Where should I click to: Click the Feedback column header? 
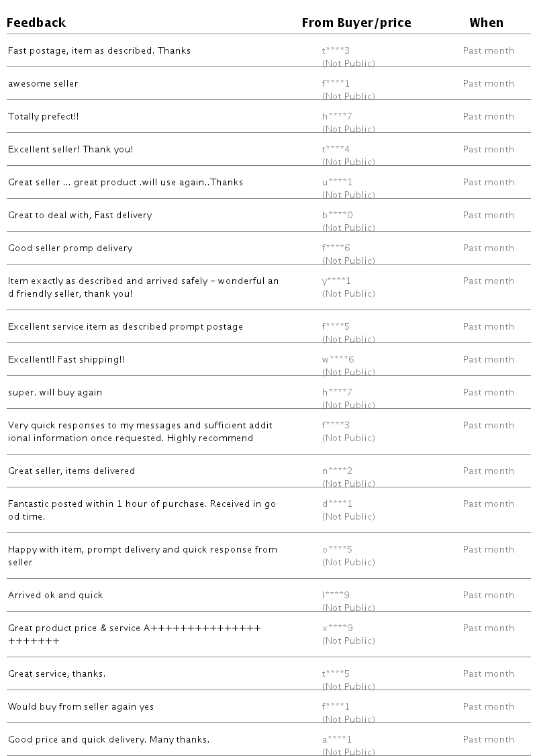(x=36, y=23)
